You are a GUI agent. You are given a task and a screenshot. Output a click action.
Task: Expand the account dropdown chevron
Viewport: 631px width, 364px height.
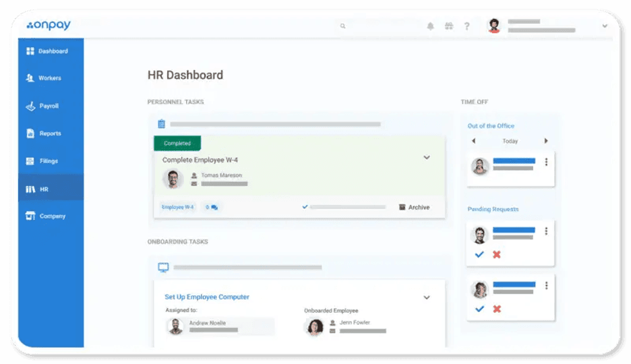click(605, 26)
